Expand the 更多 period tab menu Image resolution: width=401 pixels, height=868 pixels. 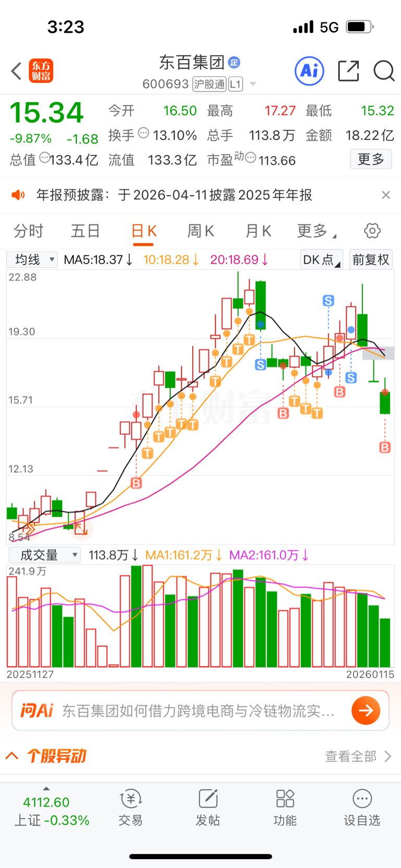click(x=316, y=231)
